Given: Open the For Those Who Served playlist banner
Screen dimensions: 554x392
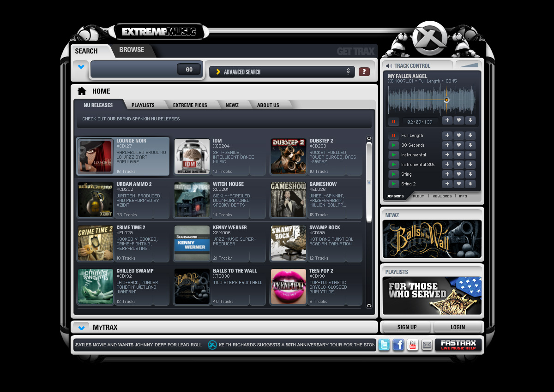Looking at the screenshot, I should [x=432, y=296].
